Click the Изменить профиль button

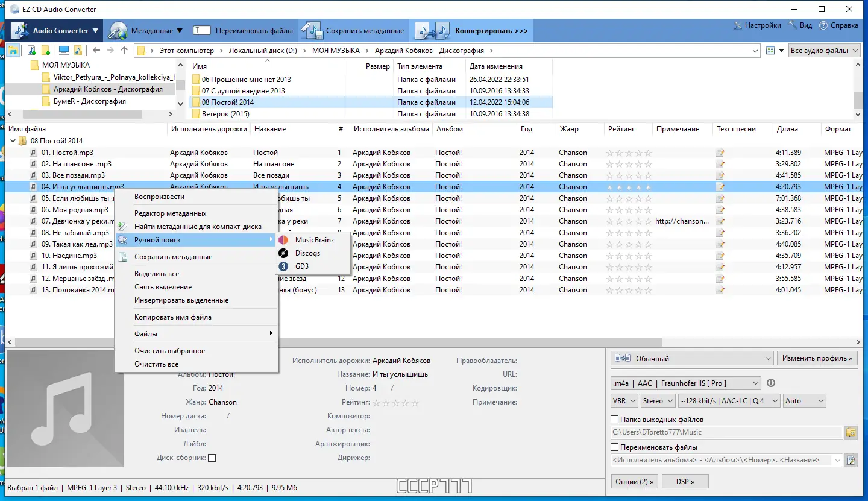pyautogui.click(x=817, y=358)
